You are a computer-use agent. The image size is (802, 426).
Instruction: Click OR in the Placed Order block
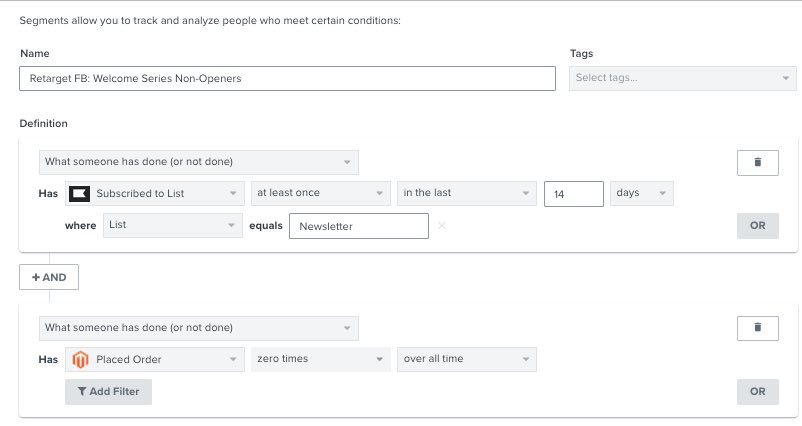757,391
